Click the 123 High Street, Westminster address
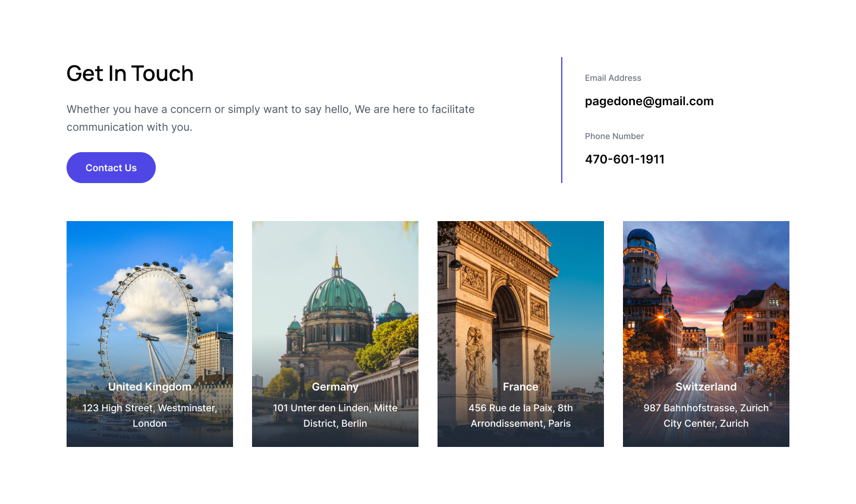The width and height of the screenshot is (856, 504). click(x=150, y=415)
